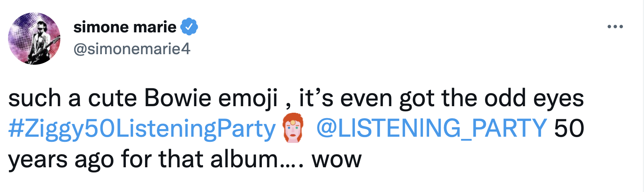
Task: Click the word the before odd eyes
Action: 460,98
